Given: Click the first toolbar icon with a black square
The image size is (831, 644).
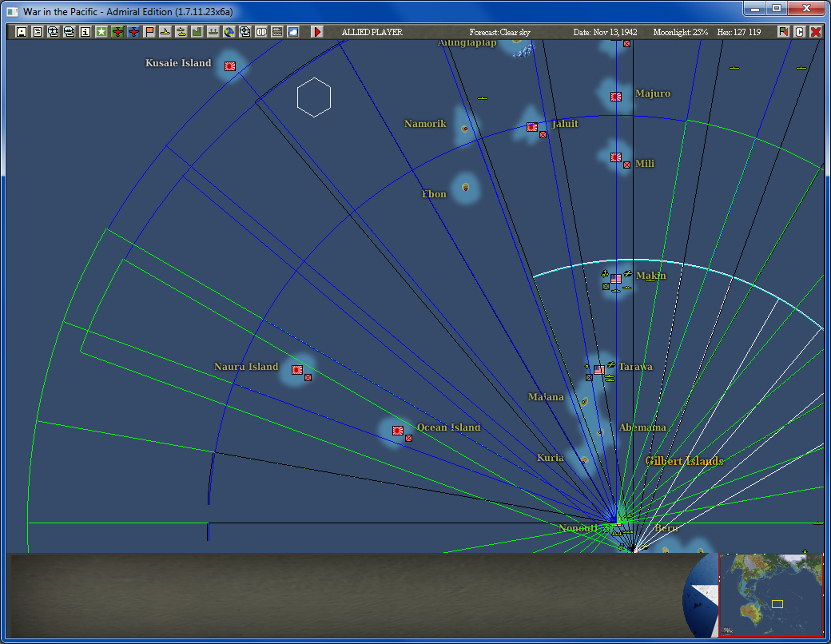Looking at the screenshot, I should [22, 32].
